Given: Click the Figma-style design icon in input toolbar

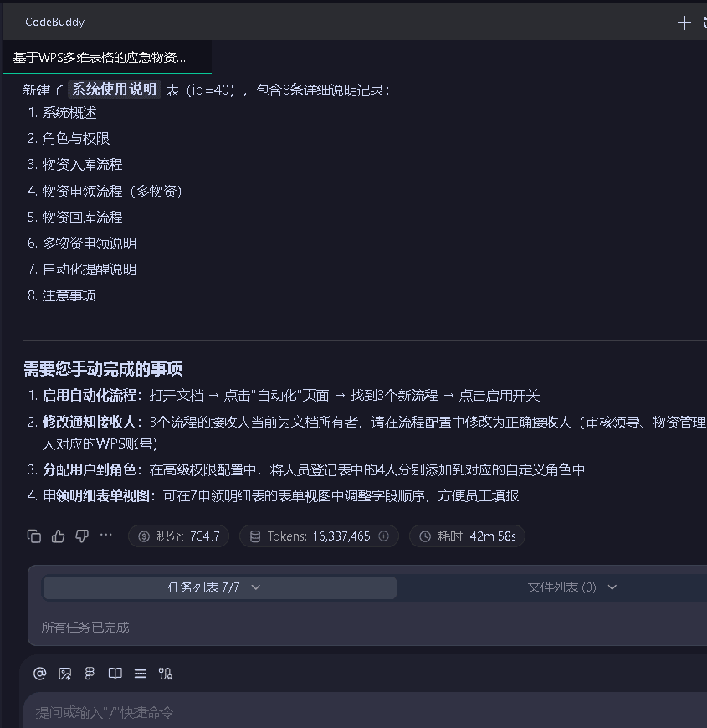Looking at the screenshot, I should click(90, 674).
